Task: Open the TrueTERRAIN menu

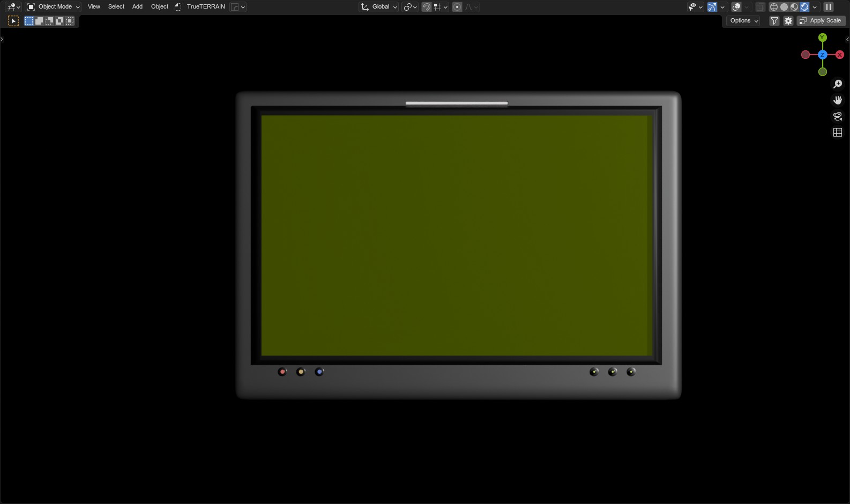Action: click(206, 7)
